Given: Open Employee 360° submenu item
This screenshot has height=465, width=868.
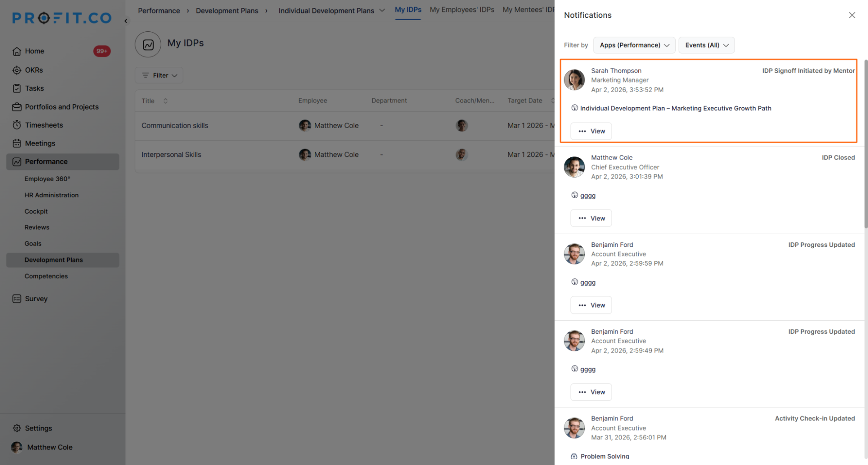Looking at the screenshot, I should (x=47, y=179).
